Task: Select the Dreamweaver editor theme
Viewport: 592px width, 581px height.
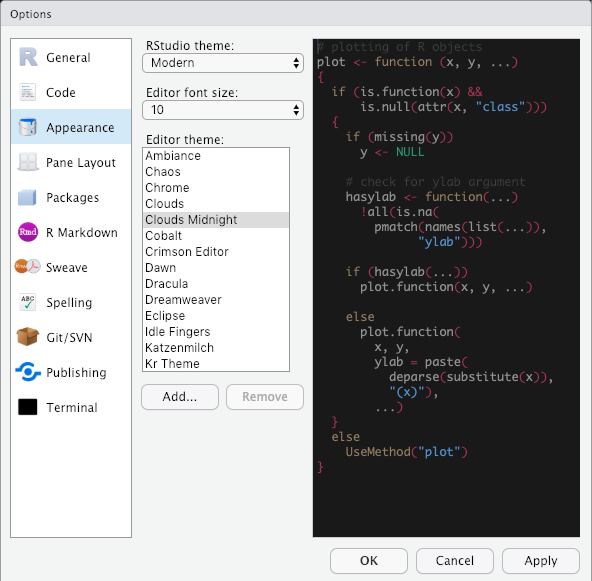Action: pos(216,299)
